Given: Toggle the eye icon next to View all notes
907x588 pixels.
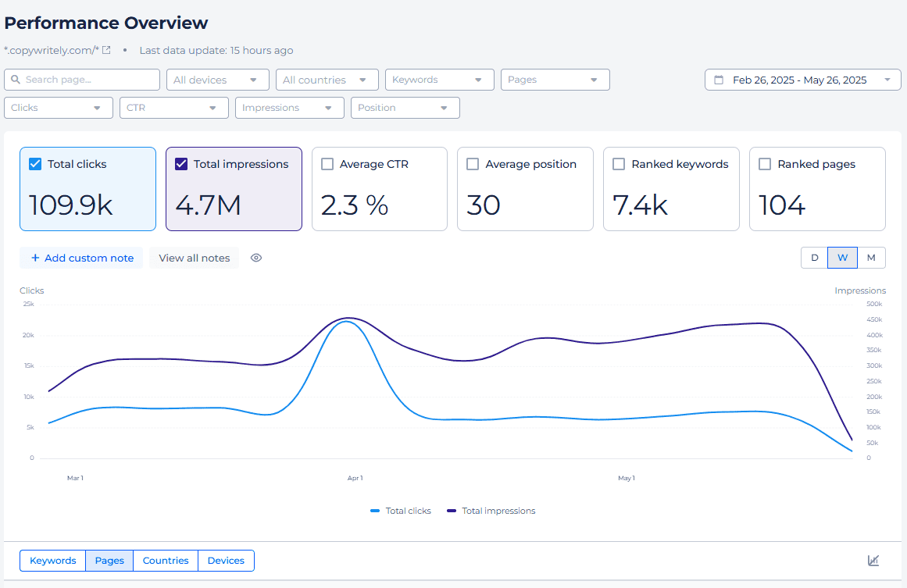Looking at the screenshot, I should pyautogui.click(x=255, y=257).
